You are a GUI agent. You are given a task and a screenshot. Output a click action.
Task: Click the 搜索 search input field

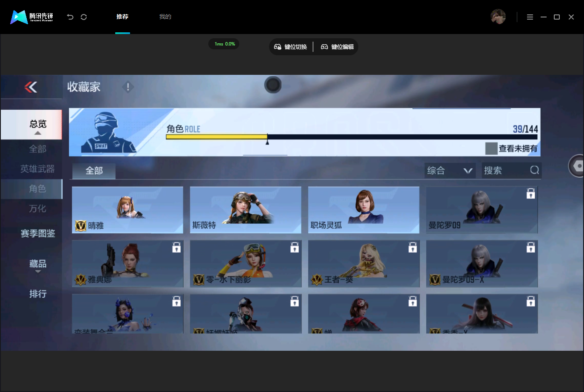(511, 170)
